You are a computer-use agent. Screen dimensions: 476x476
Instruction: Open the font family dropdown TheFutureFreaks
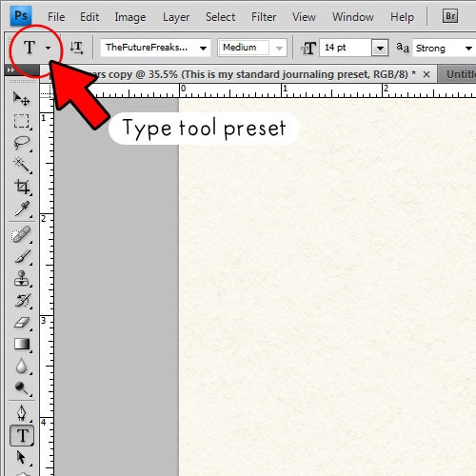155,48
